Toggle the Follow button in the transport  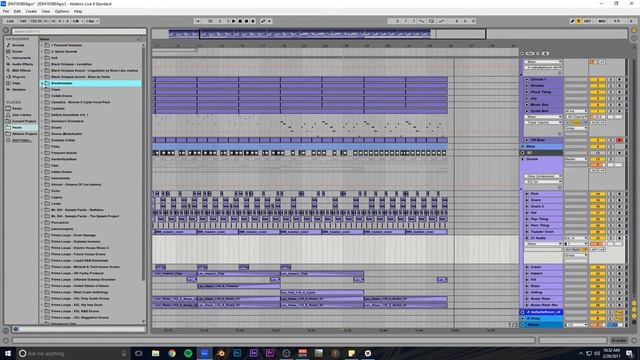tap(198, 21)
